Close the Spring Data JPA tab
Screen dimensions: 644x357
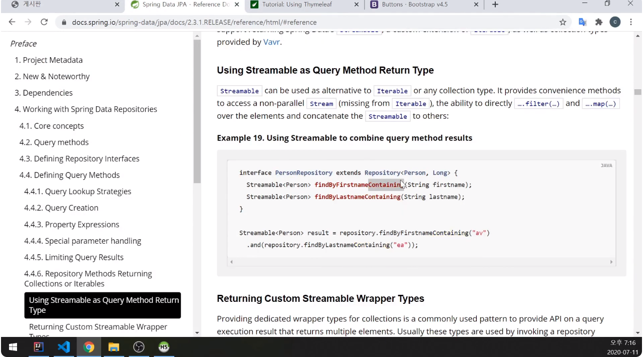[236, 5]
